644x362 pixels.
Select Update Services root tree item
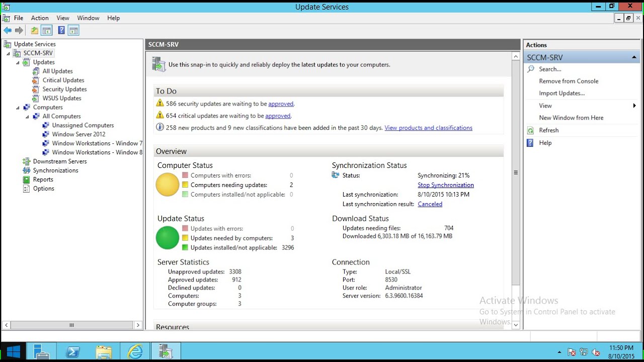point(35,44)
